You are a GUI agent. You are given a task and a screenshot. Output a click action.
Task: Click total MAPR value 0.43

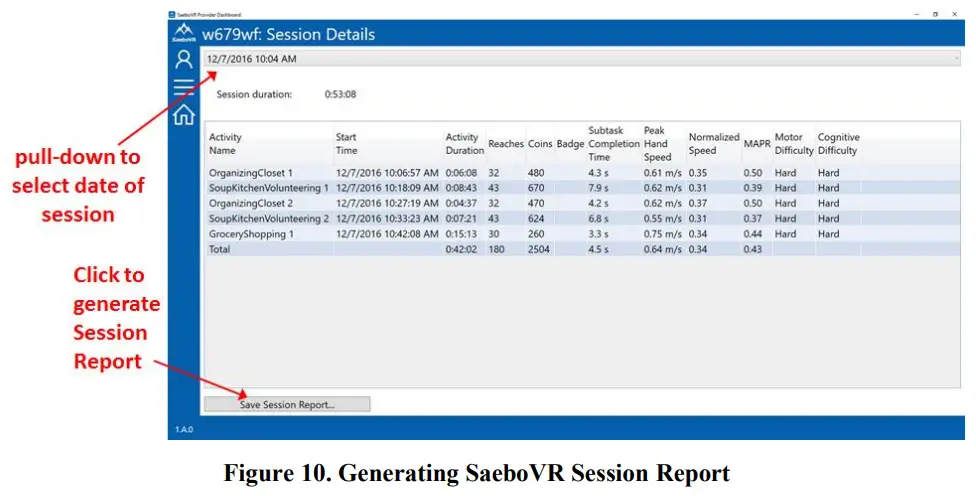[753, 249]
